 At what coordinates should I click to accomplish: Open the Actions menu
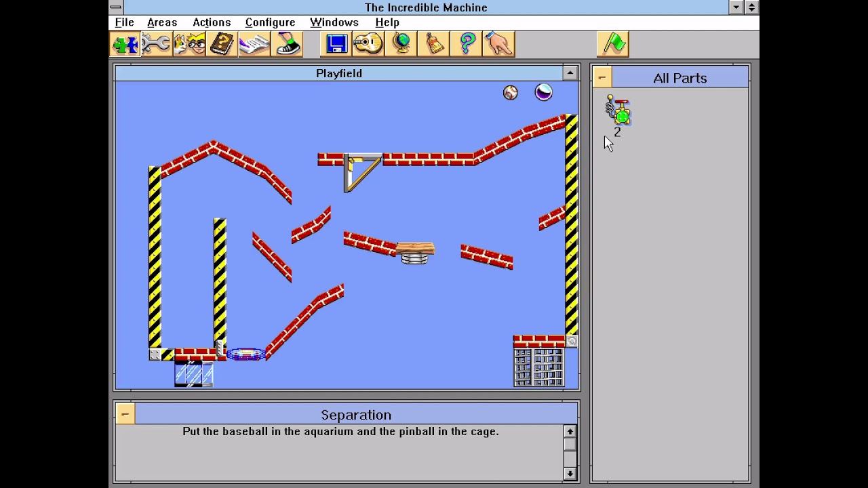pyautogui.click(x=212, y=22)
